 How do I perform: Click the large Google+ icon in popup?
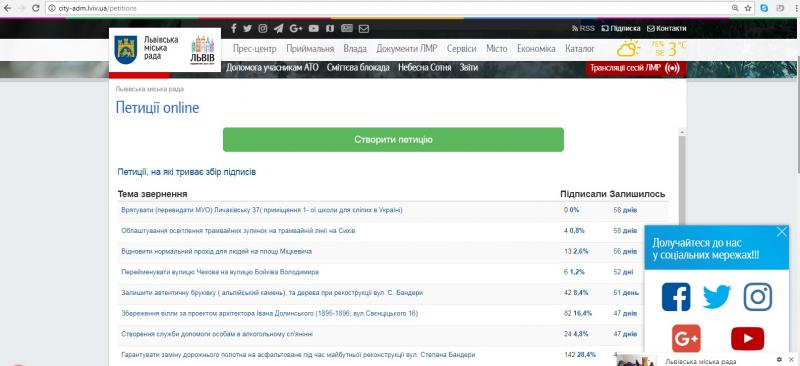(x=686, y=338)
